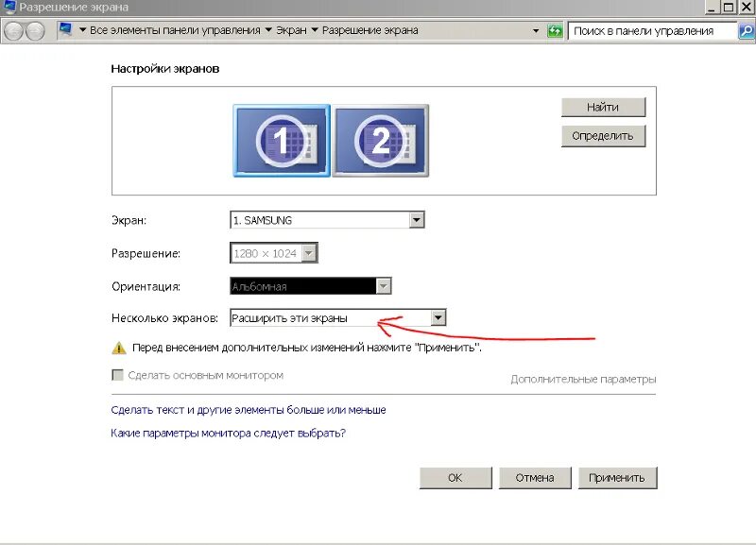Click the Forward navigation arrow

tap(35, 31)
